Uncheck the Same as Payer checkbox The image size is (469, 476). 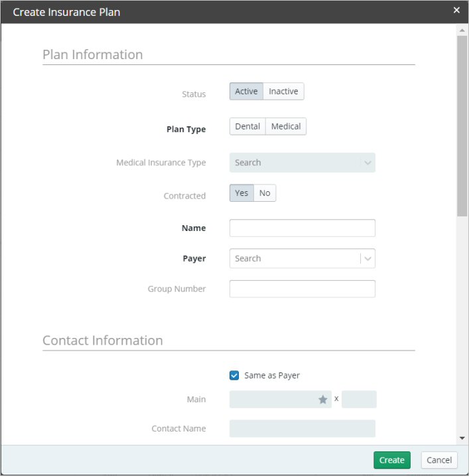tap(234, 376)
